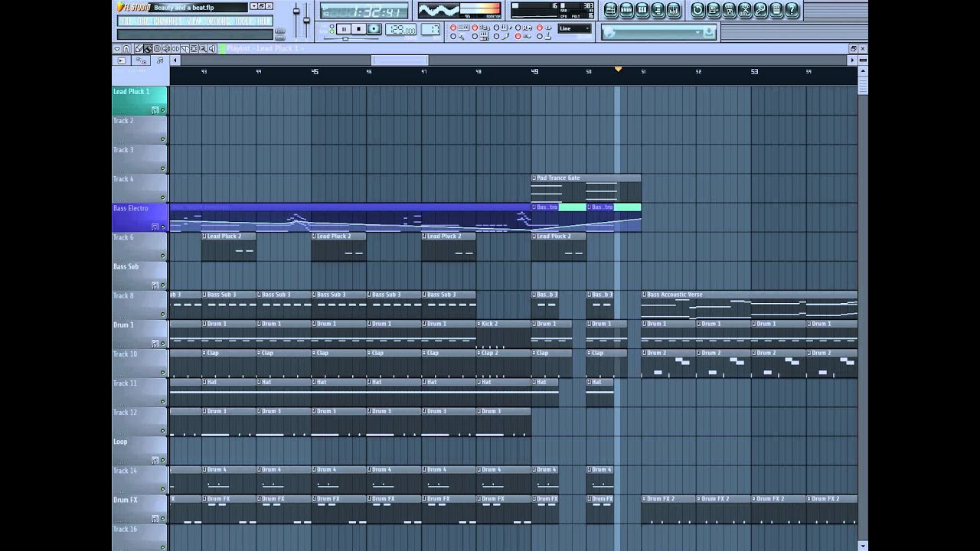Screen dimensions: 980x551
Task: Open the Clap 2 clip menu
Action: click(x=479, y=353)
